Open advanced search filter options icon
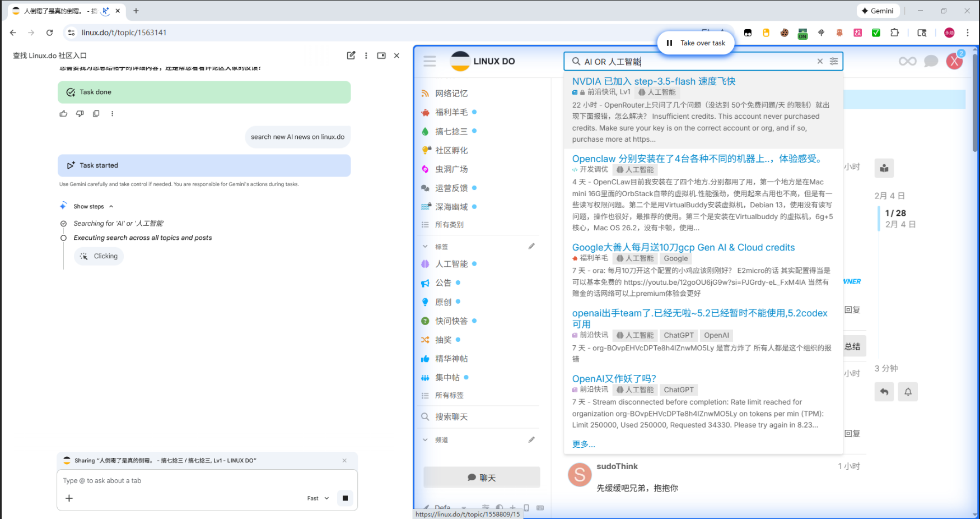The height and width of the screenshot is (519, 980). [834, 62]
